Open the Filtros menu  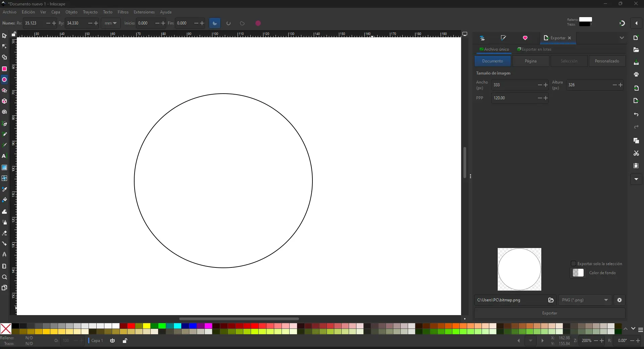pos(123,12)
